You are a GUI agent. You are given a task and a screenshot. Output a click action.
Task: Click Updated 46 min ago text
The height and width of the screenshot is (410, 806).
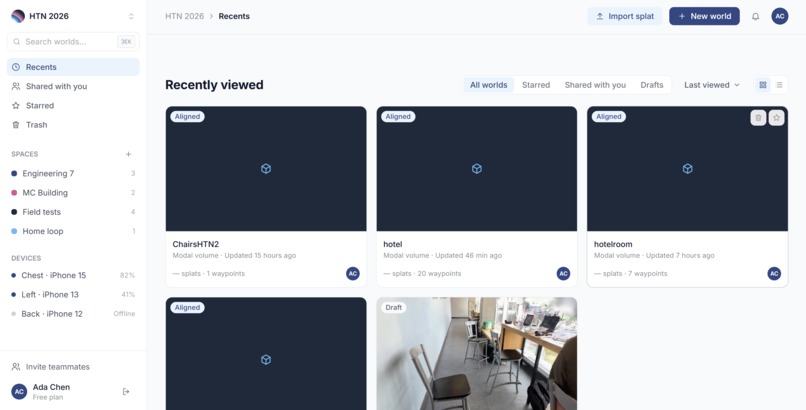coord(468,255)
